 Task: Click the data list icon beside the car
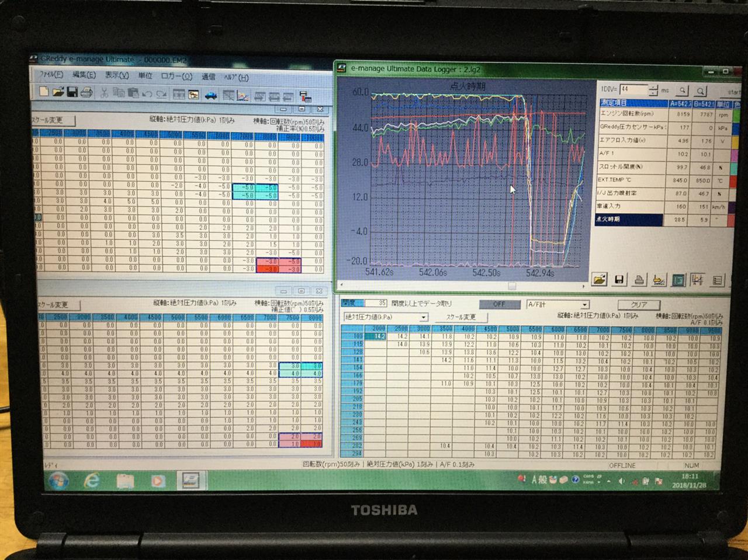(x=228, y=95)
